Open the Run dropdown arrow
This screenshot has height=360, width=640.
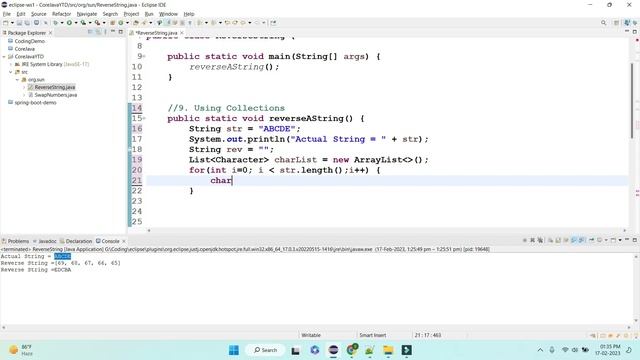(x=76, y=23)
